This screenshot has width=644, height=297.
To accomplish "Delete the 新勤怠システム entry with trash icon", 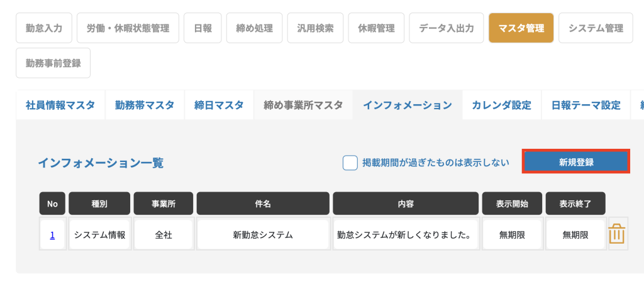I will [616, 235].
